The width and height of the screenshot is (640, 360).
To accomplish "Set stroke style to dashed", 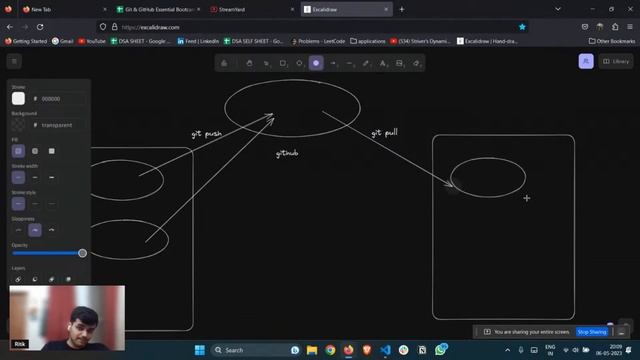I will point(35,204).
